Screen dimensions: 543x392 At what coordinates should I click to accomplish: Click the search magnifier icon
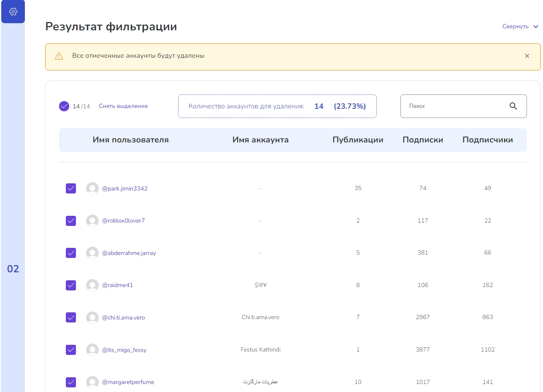click(x=513, y=106)
